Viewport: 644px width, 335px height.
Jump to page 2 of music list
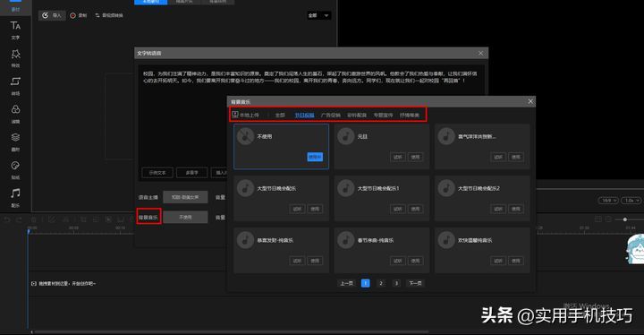tap(381, 283)
